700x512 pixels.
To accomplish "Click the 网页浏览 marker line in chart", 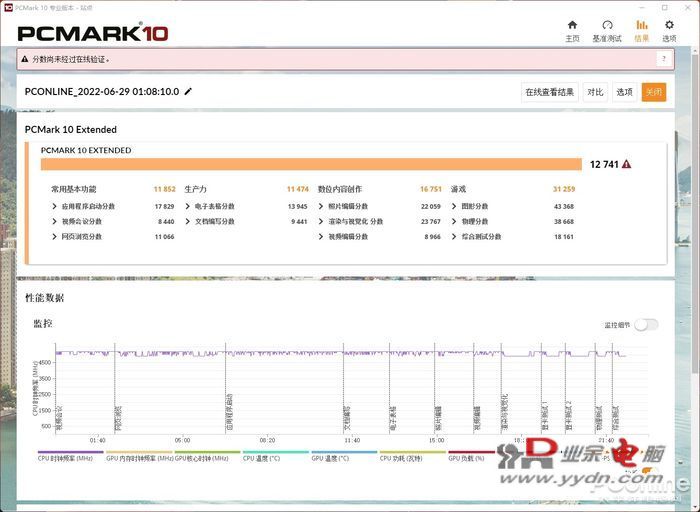I will 115,388.
